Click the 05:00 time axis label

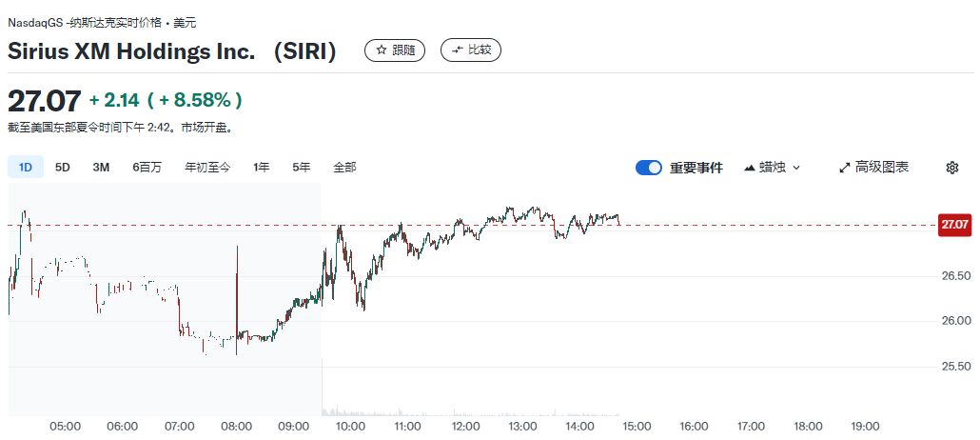(x=65, y=427)
